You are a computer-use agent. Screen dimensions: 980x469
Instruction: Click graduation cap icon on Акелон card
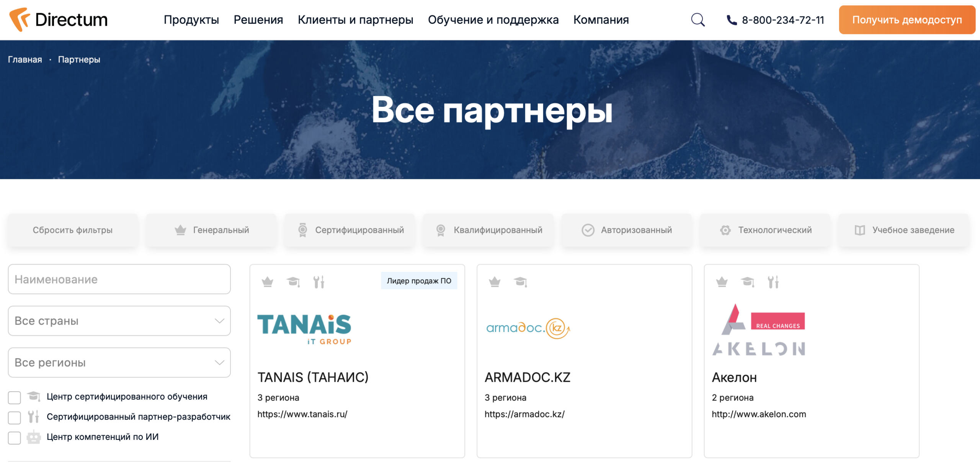pyautogui.click(x=748, y=282)
